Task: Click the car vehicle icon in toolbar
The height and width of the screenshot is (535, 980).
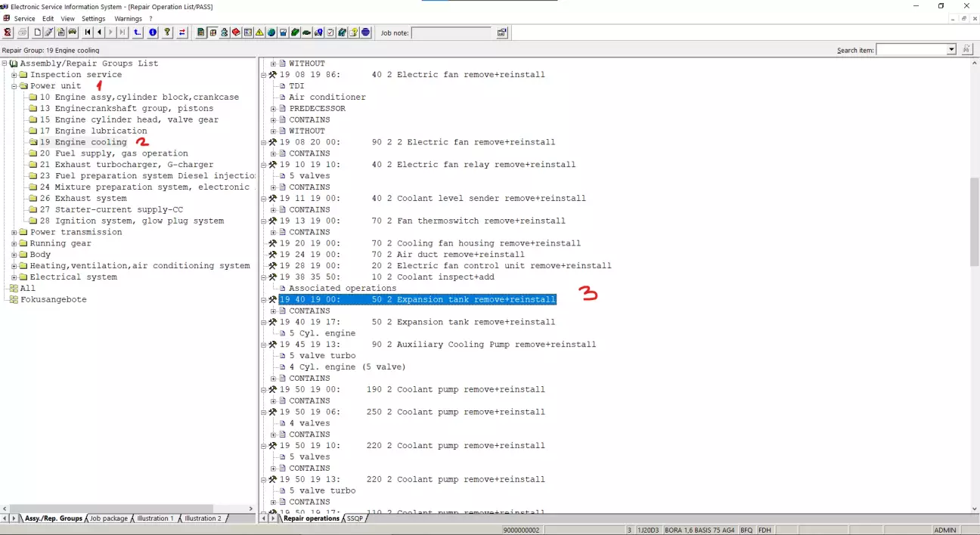Action: [73, 32]
